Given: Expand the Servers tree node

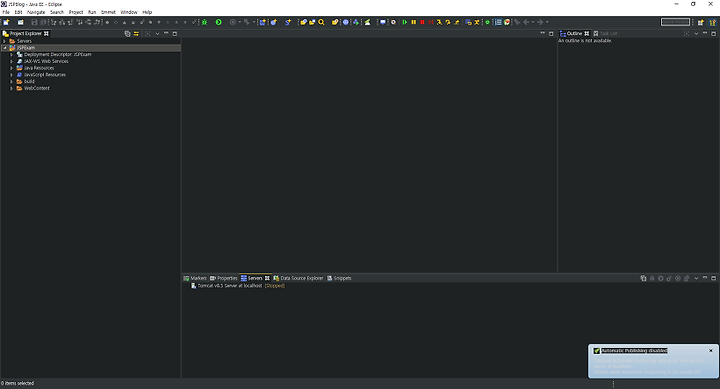Looking at the screenshot, I should click(5, 41).
